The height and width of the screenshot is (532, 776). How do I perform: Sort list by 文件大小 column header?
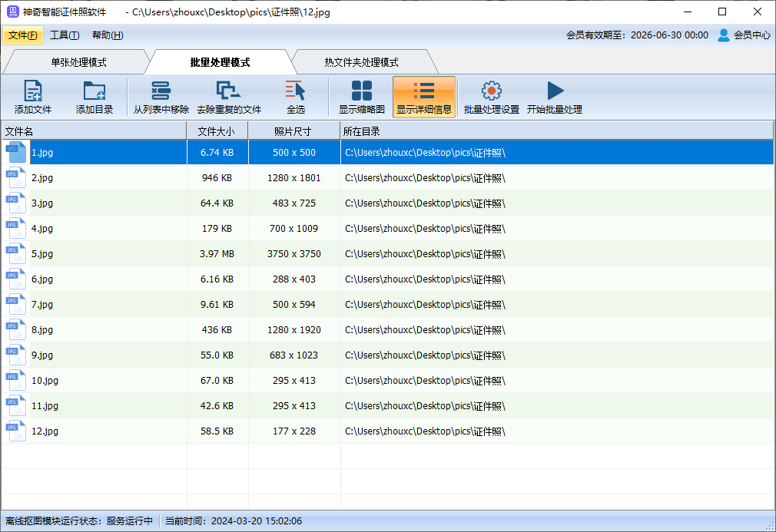[x=217, y=131]
